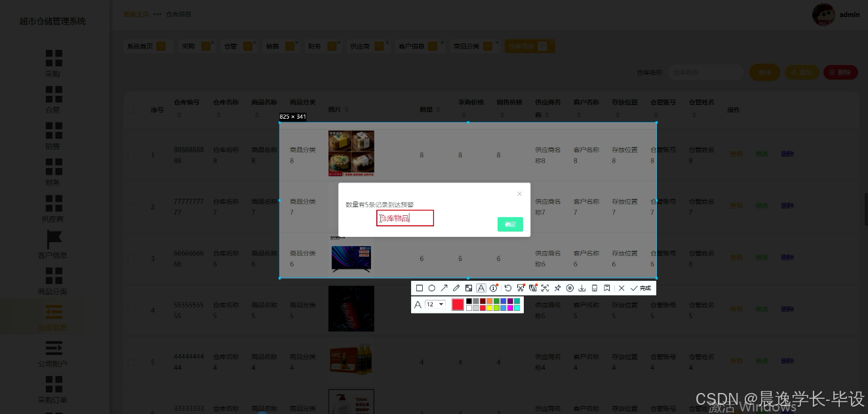This screenshot has height=414, width=868.
Task: Open the row 5 juice box thumbnail
Action: [x=351, y=362]
